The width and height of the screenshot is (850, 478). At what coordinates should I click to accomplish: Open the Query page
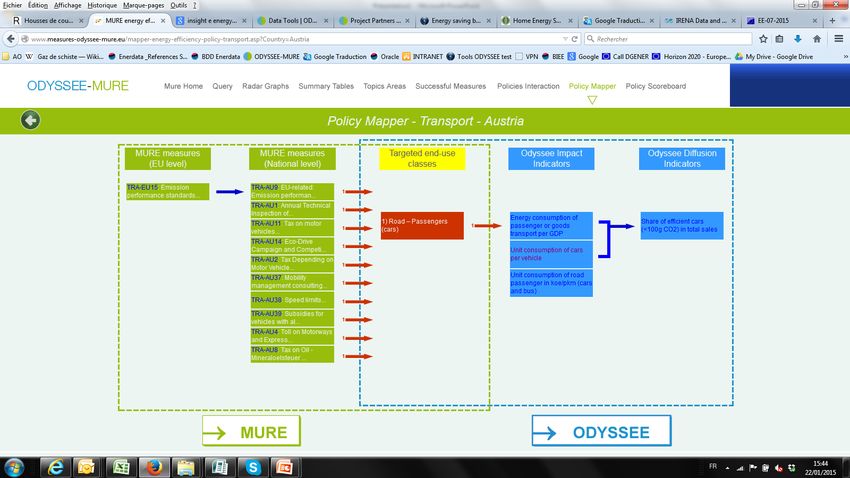[222, 86]
